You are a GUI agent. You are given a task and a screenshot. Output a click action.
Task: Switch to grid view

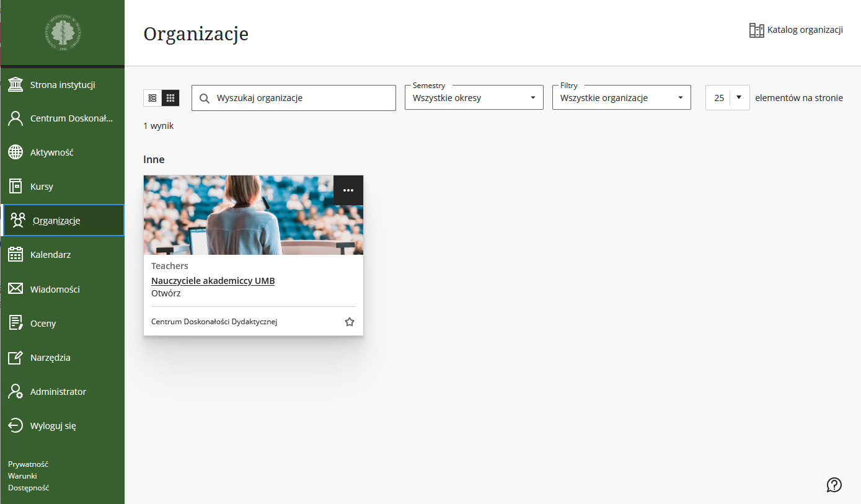pyautogui.click(x=170, y=98)
